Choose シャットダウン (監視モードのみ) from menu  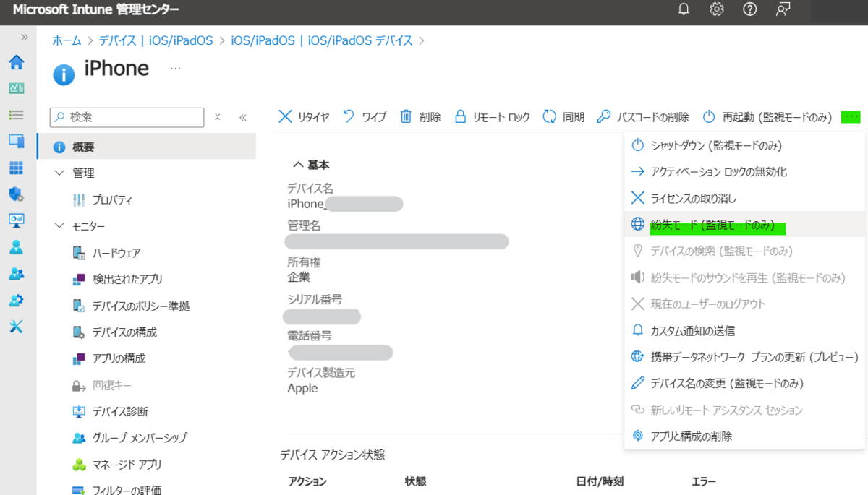click(745, 145)
